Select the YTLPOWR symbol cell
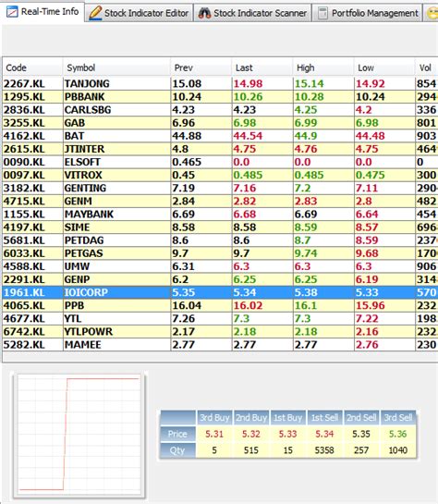438x504 pixels. coord(116,332)
